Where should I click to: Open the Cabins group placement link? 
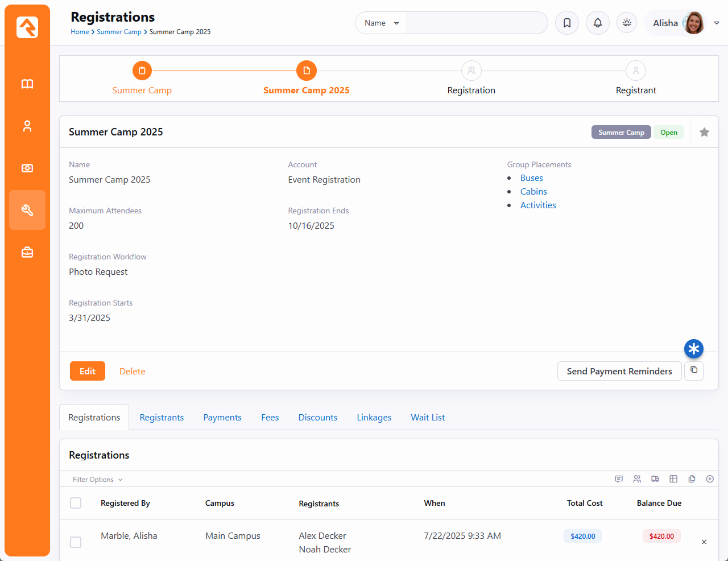(x=533, y=192)
